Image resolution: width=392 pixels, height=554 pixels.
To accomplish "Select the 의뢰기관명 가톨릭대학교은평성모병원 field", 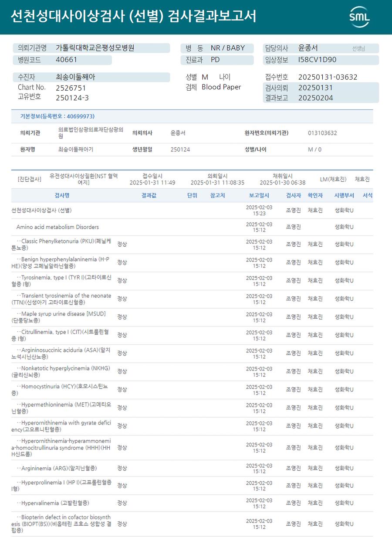I will click(91, 48).
